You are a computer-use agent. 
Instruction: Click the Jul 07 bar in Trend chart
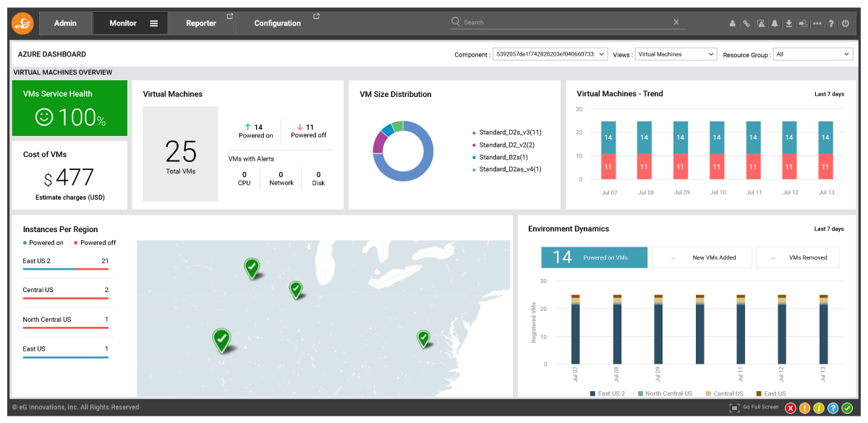pyautogui.click(x=608, y=150)
